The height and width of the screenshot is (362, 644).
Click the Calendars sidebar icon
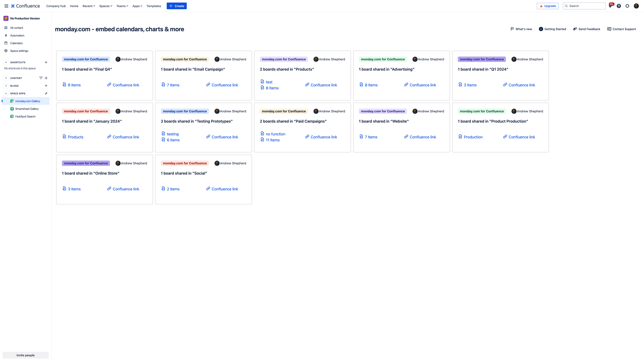pyautogui.click(x=6, y=43)
